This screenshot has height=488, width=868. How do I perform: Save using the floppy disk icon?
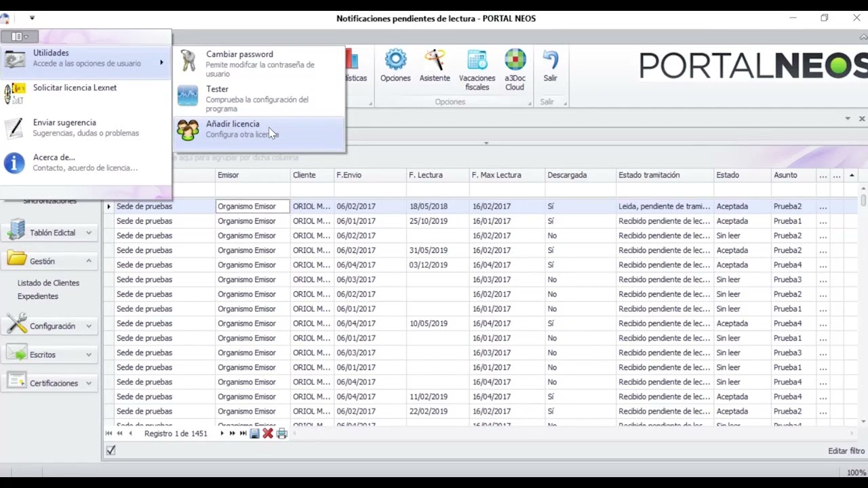pyautogui.click(x=254, y=434)
